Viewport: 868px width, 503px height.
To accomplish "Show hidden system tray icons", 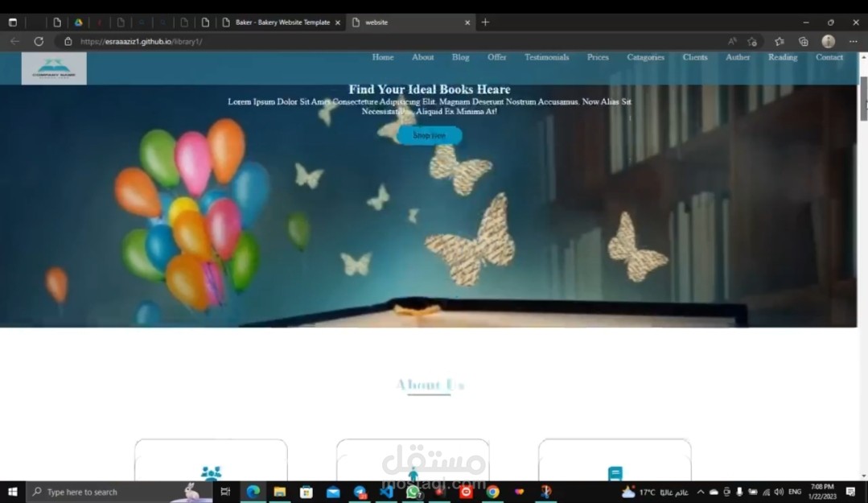I will point(700,492).
